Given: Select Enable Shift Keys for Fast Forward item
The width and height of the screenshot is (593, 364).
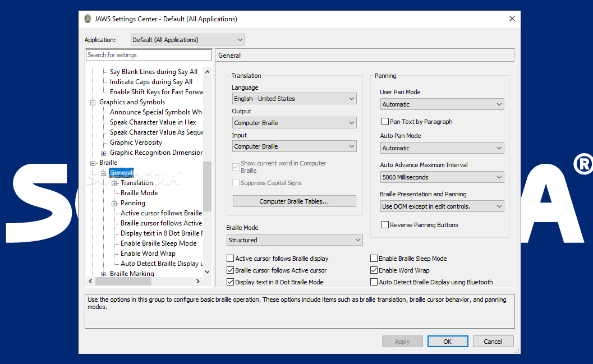Looking at the screenshot, I should point(156,92).
